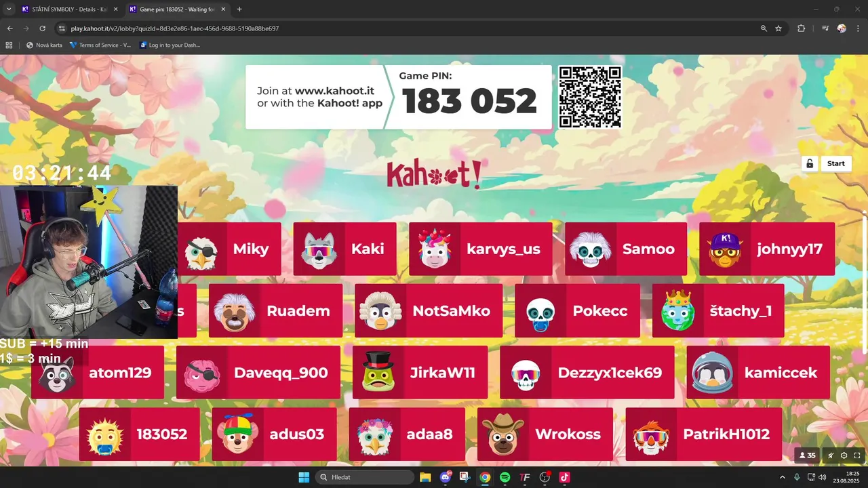Open the Log in to your Dash bookmark
The height and width of the screenshot is (488, 868).
pos(170,45)
